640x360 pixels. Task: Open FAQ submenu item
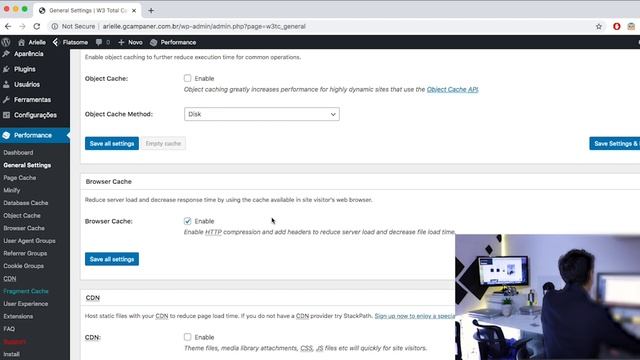pyautogui.click(x=9, y=329)
